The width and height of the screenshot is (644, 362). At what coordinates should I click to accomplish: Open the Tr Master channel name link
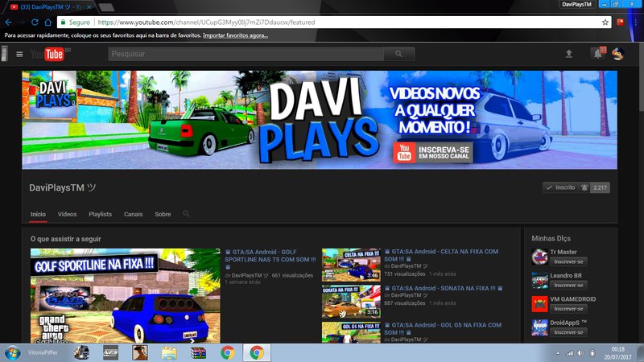pos(563,252)
